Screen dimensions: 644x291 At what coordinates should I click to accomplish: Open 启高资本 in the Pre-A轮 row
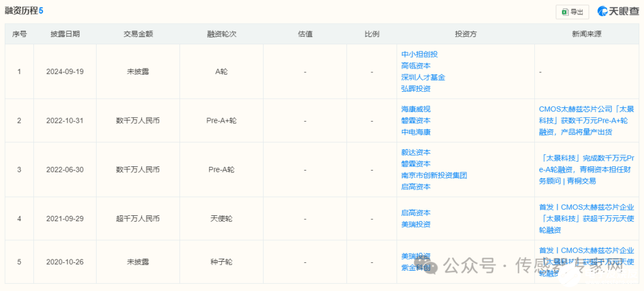click(x=416, y=187)
